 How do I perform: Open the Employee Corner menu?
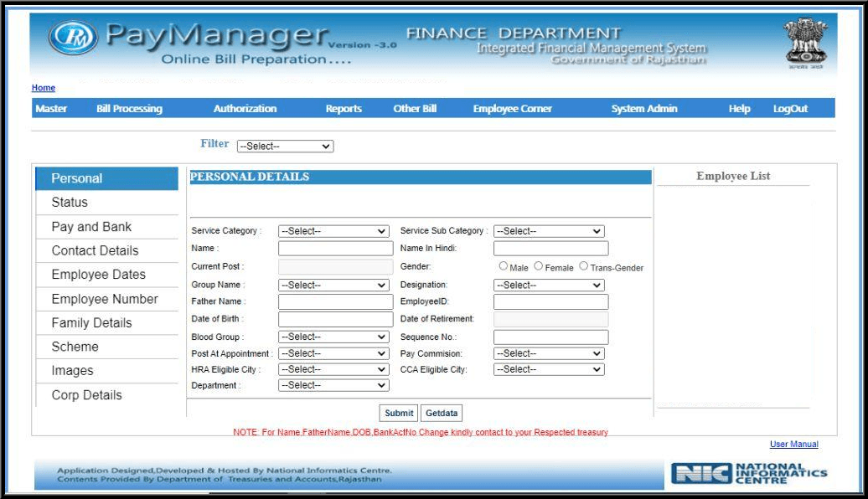pyautogui.click(x=513, y=109)
